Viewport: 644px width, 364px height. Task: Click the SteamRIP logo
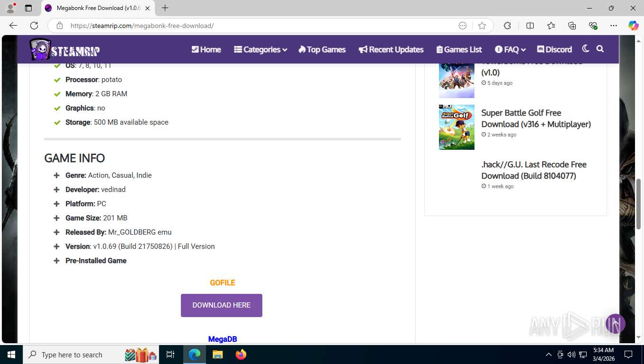pyautogui.click(x=64, y=49)
